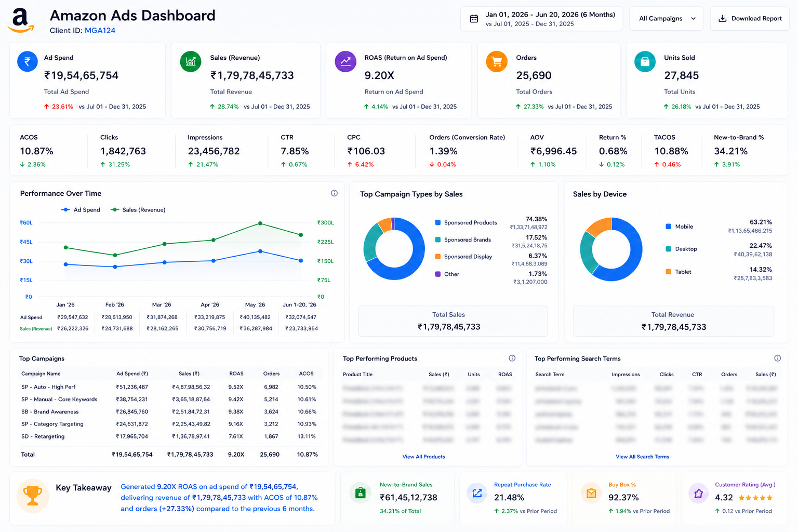Click the down arrow under the ACOS value
This screenshot has width=798, height=532.
pos(22,165)
